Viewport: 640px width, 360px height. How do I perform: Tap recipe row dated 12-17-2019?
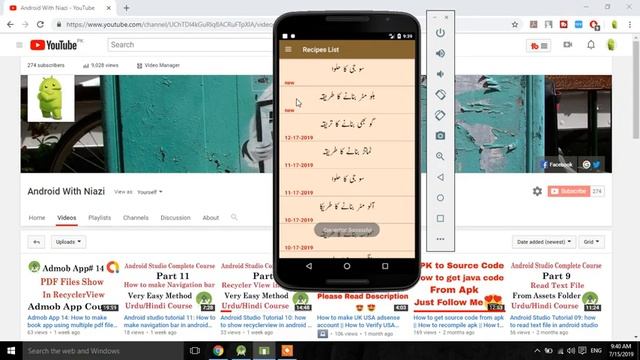pyautogui.click(x=347, y=127)
